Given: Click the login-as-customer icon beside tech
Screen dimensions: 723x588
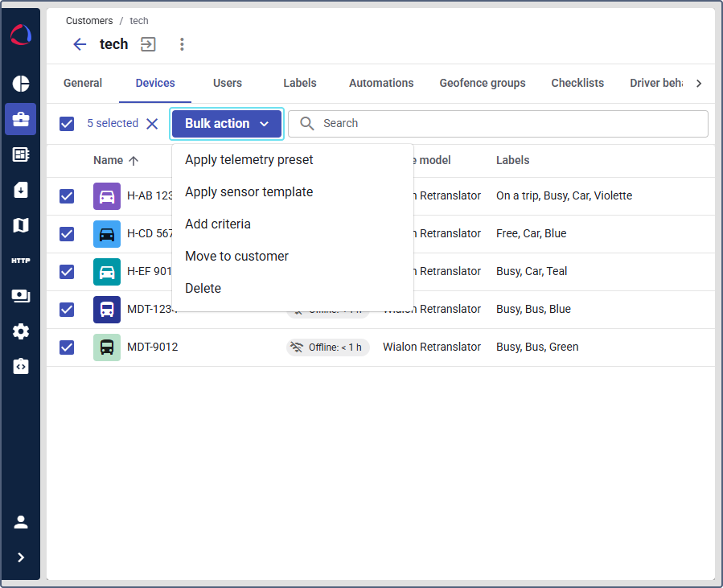Looking at the screenshot, I should click(148, 44).
